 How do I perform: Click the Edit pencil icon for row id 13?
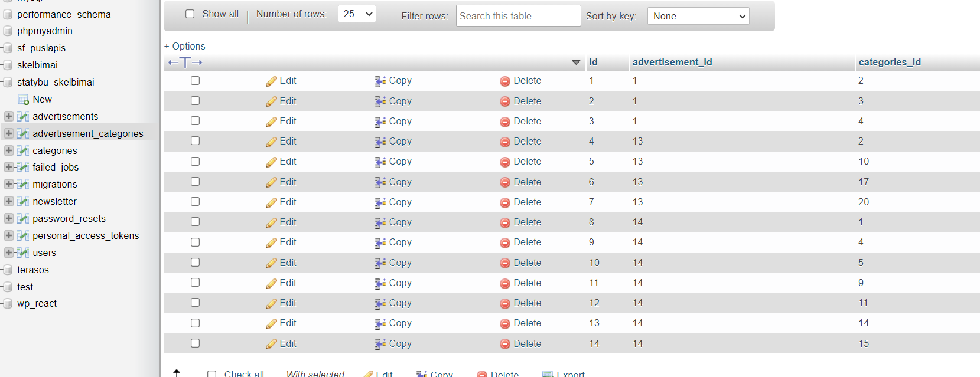click(271, 324)
